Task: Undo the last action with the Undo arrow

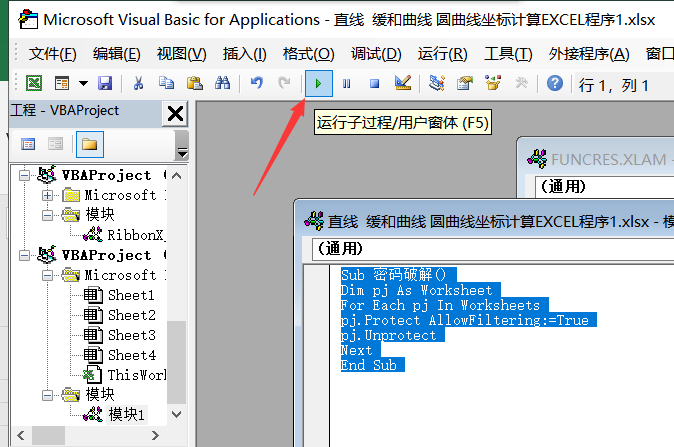Action: [257, 83]
